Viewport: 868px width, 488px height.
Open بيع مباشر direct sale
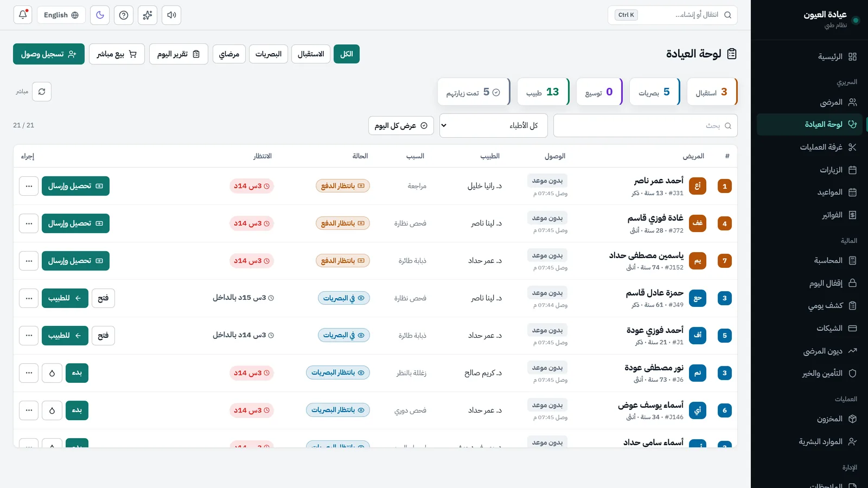tap(117, 54)
